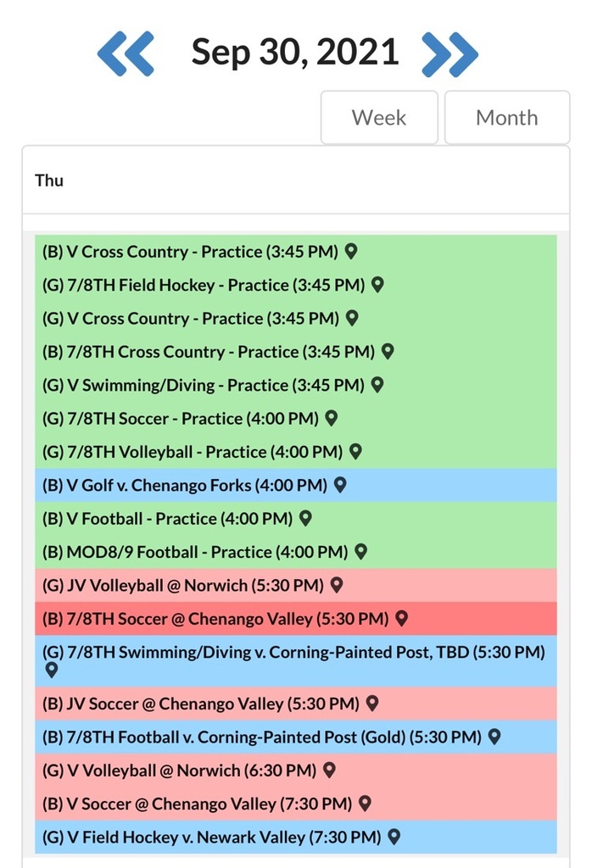Screen dimensions: 592x868
Task: Switch to Week view
Action: point(379,117)
